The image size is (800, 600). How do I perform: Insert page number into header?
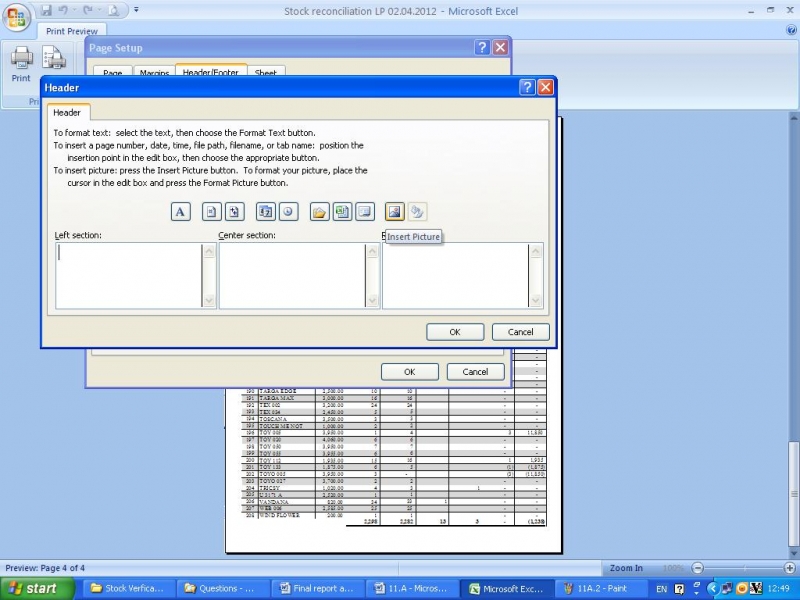pyautogui.click(x=210, y=211)
